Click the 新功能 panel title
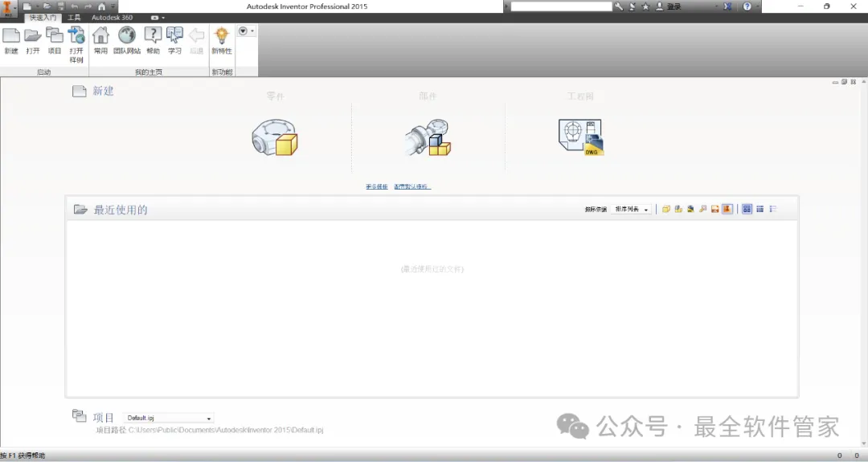The image size is (868, 462). pos(222,72)
